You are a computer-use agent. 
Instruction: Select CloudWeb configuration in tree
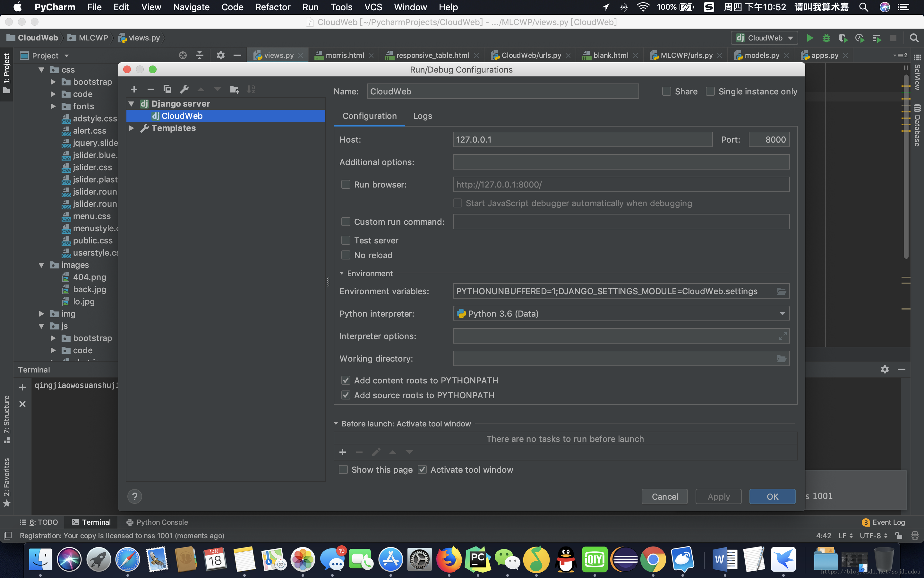[226, 116]
